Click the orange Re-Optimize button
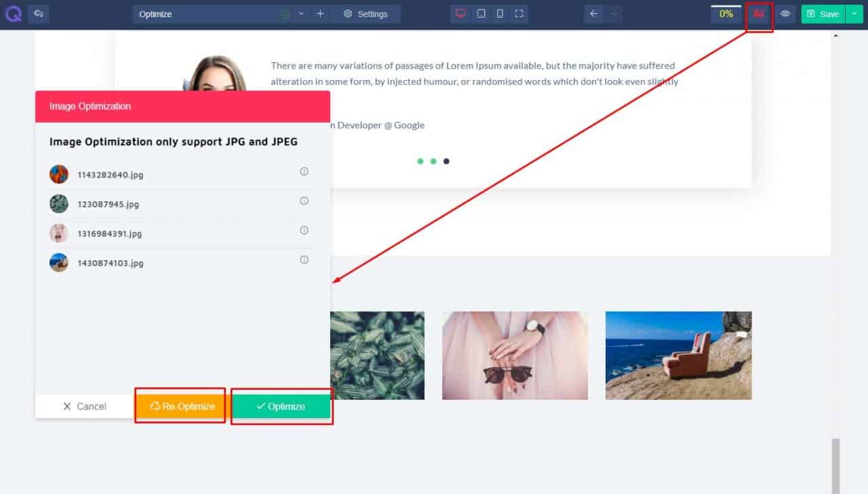The height and width of the screenshot is (494, 868). pos(182,407)
